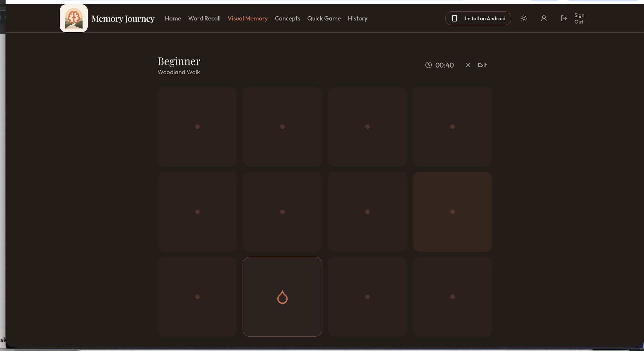Open the Home page
This screenshot has width=644, height=351.
(173, 18)
